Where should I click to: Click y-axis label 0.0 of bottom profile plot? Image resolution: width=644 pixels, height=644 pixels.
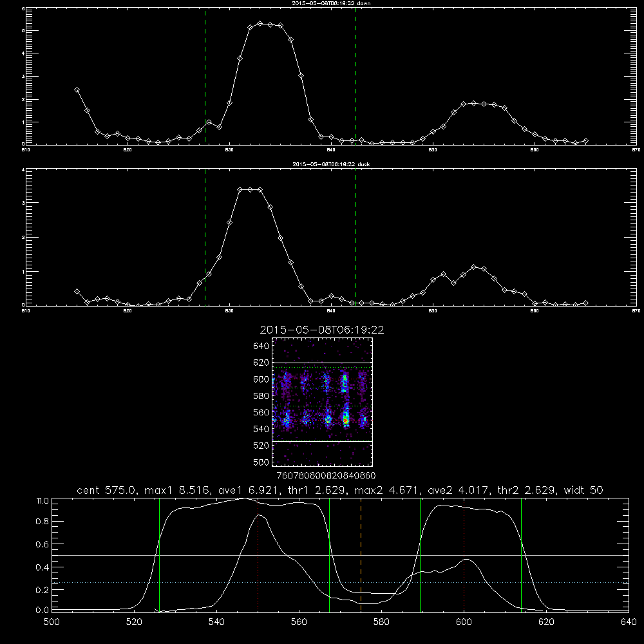click(x=43, y=611)
